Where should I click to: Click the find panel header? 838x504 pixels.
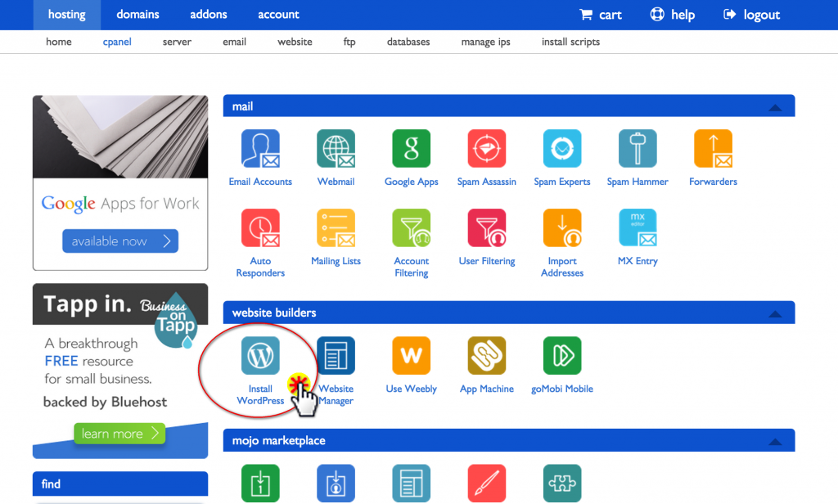point(120,484)
